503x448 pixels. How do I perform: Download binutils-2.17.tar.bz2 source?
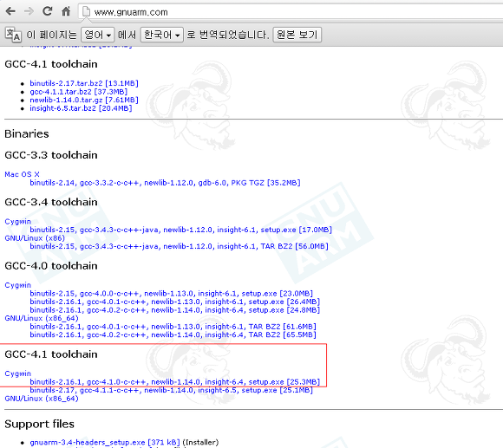(x=84, y=83)
